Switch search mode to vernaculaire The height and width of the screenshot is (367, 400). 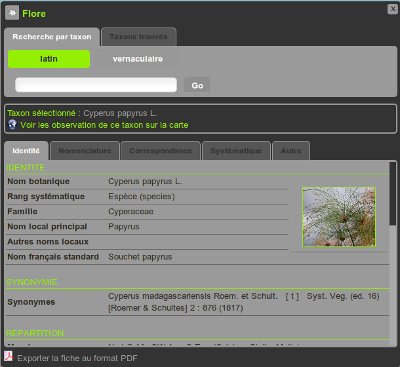(x=137, y=59)
